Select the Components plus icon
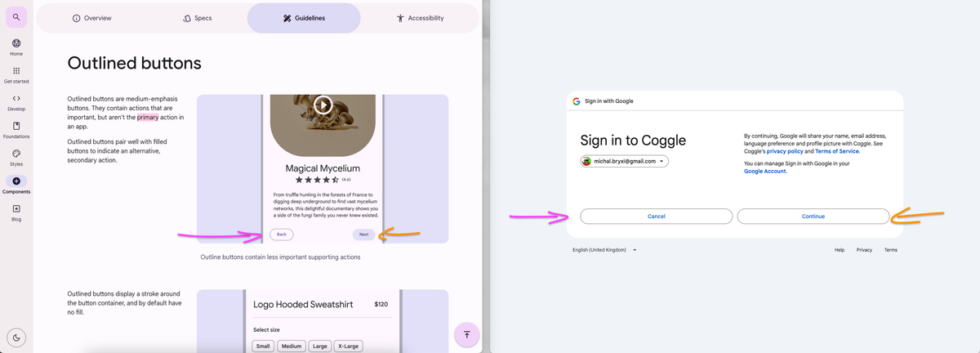Screen dimensions: 980x353 16,181
